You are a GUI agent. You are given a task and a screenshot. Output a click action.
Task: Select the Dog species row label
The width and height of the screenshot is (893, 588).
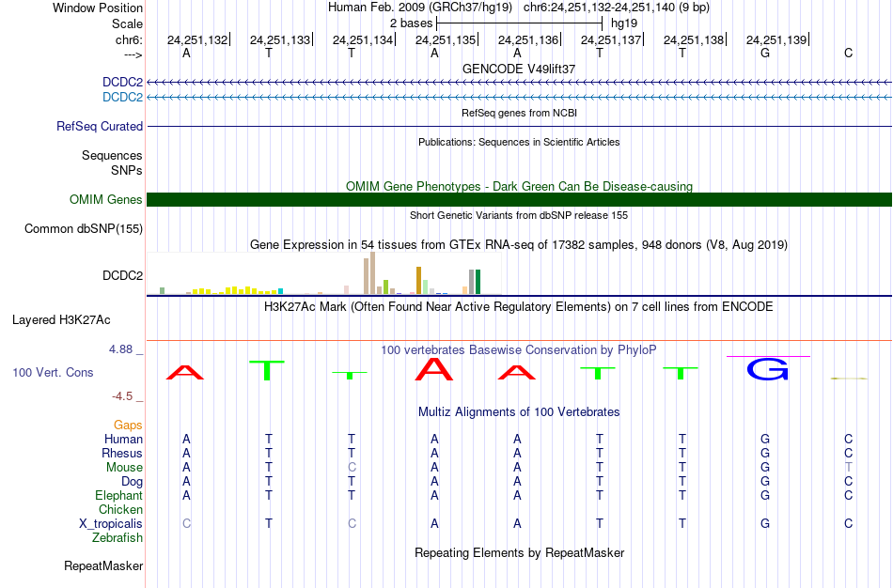(x=132, y=482)
